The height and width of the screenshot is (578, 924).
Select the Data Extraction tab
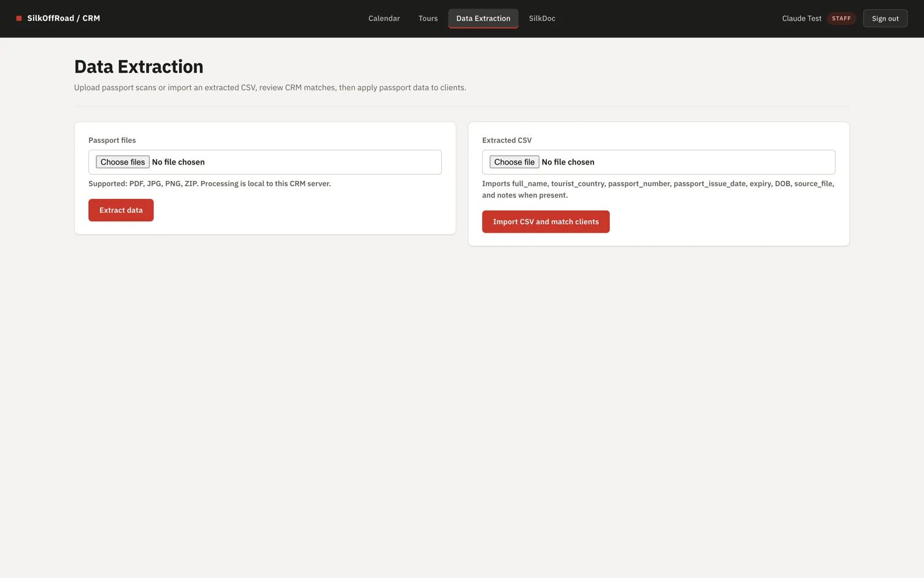tap(483, 18)
